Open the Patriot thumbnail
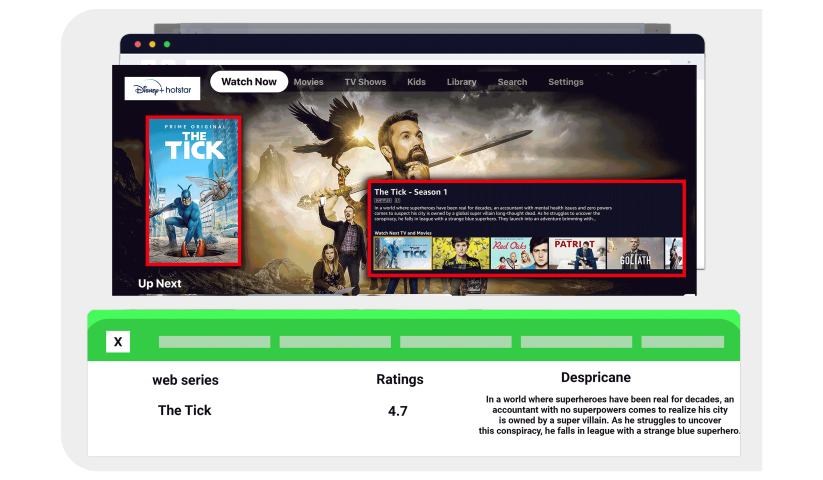This screenshot has height=480, width=823. pos(577,253)
